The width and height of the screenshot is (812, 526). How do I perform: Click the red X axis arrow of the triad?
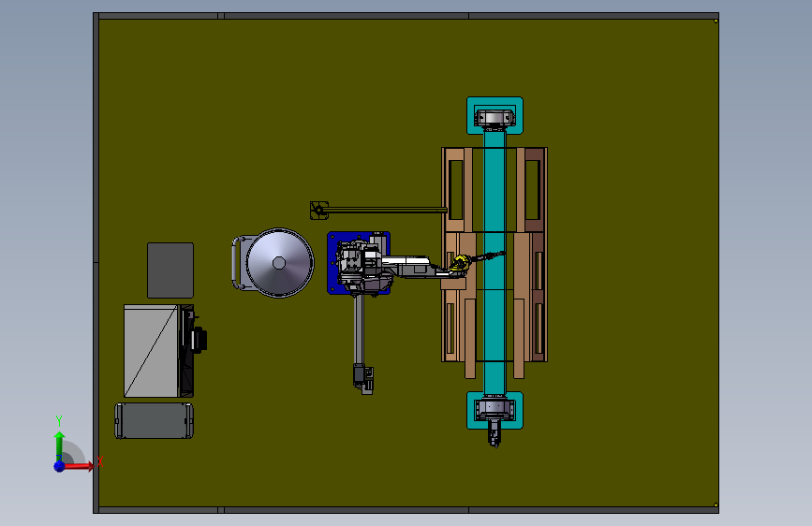click(79, 466)
